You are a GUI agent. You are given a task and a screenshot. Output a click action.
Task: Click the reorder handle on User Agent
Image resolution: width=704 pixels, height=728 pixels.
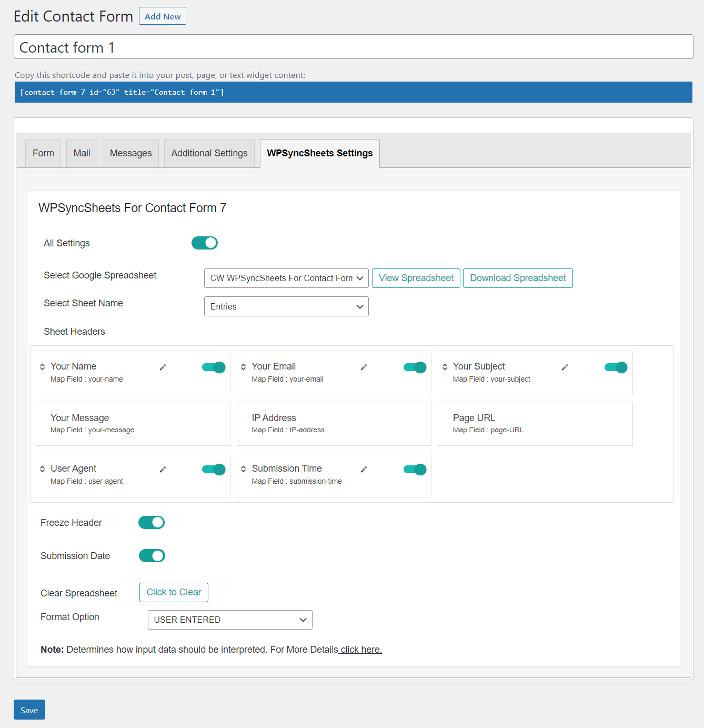click(x=42, y=469)
